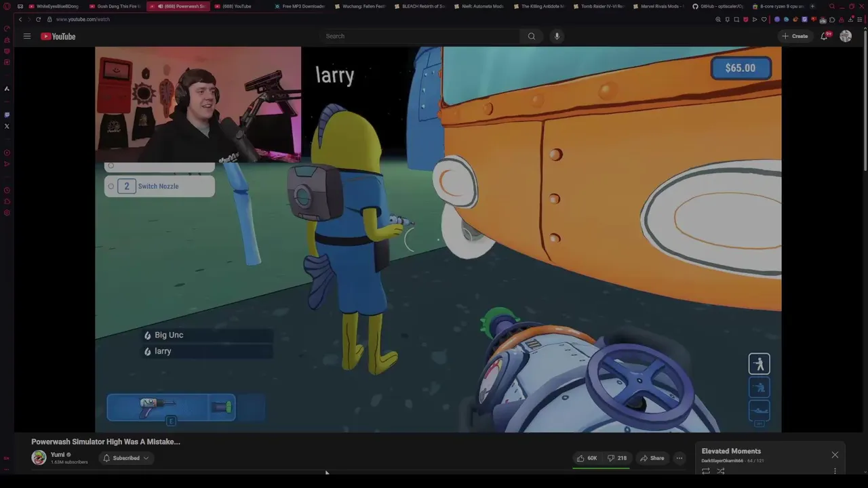Switch to the Killing Antidote tab

click(538, 6)
